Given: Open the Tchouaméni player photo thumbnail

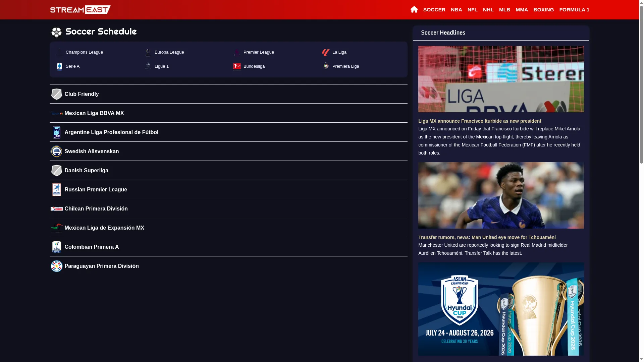Looking at the screenshot, I should (x=501, y=195).
